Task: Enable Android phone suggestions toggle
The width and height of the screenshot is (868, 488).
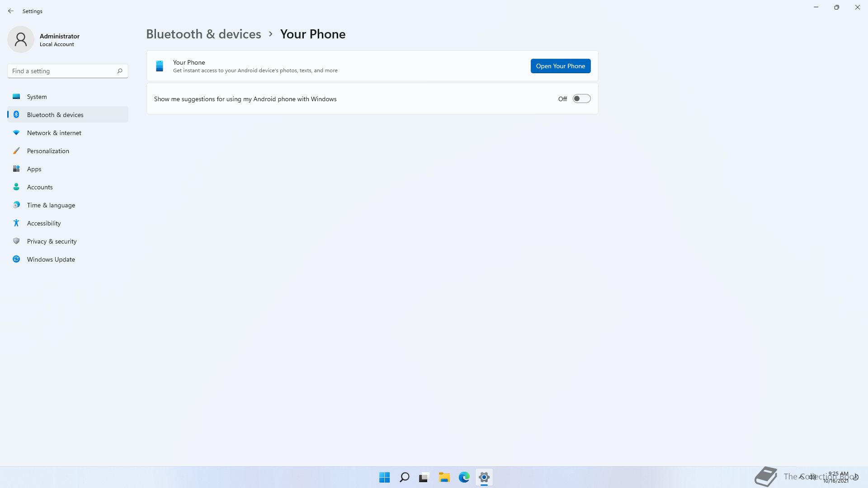Action: pyautogui.click(x=581, y=99)
